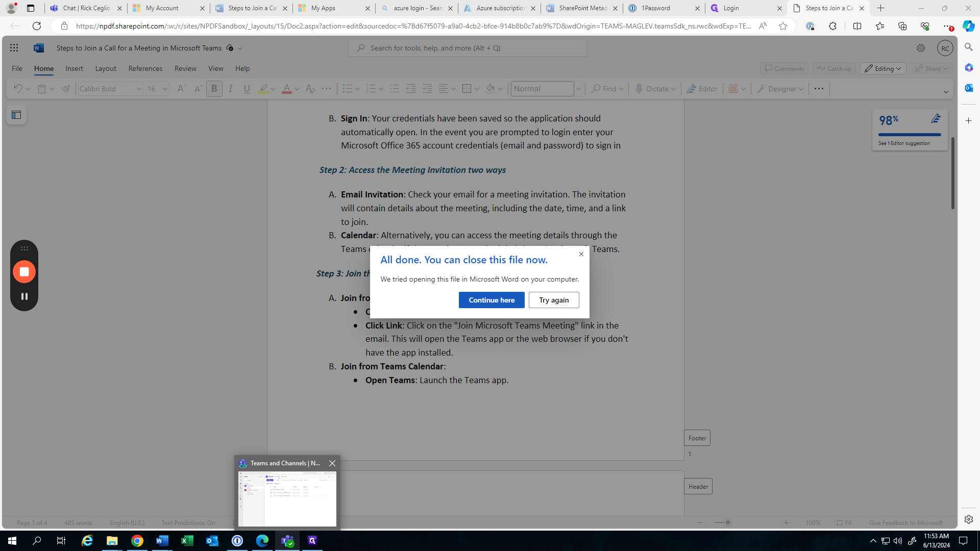Click the Format Painter icon
This screenshot has width=980, height=551.
click(x=66, y=89)
